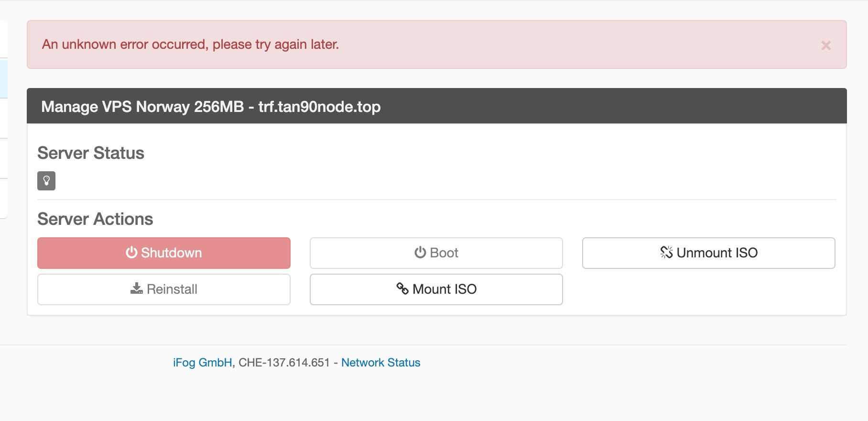Click the chain link Mount icon
Image resolution: width=868 pixels, height=421 pixels.
click(402, 288)
